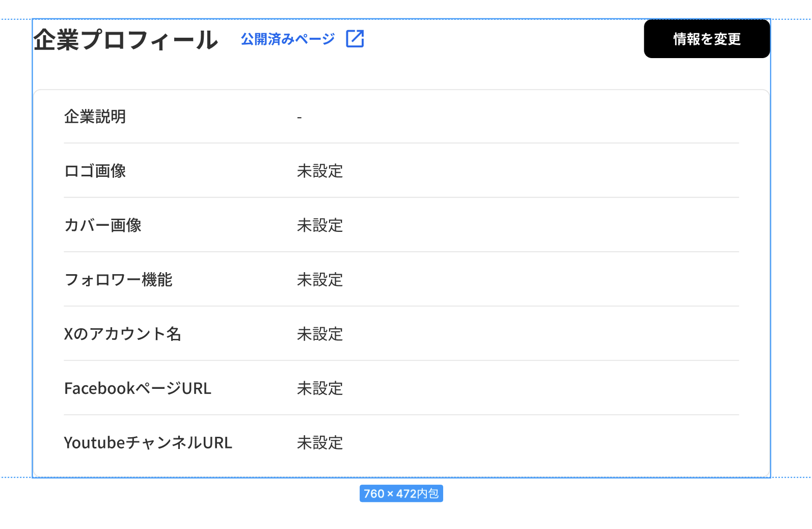Screen dimensions: 812x529
Task: Click the FacebookページURL label
Action: [138, 388]
